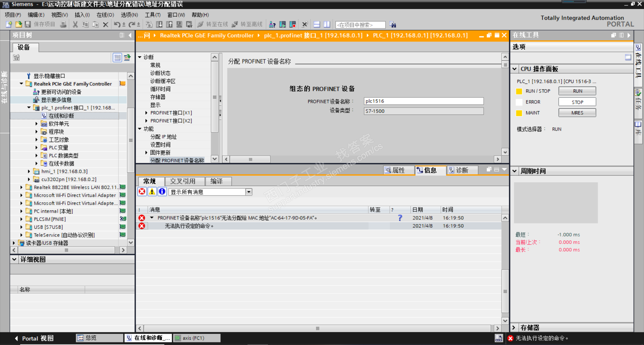Click the PROFINET设备名称 input field
644x345 pixels.
424,101
